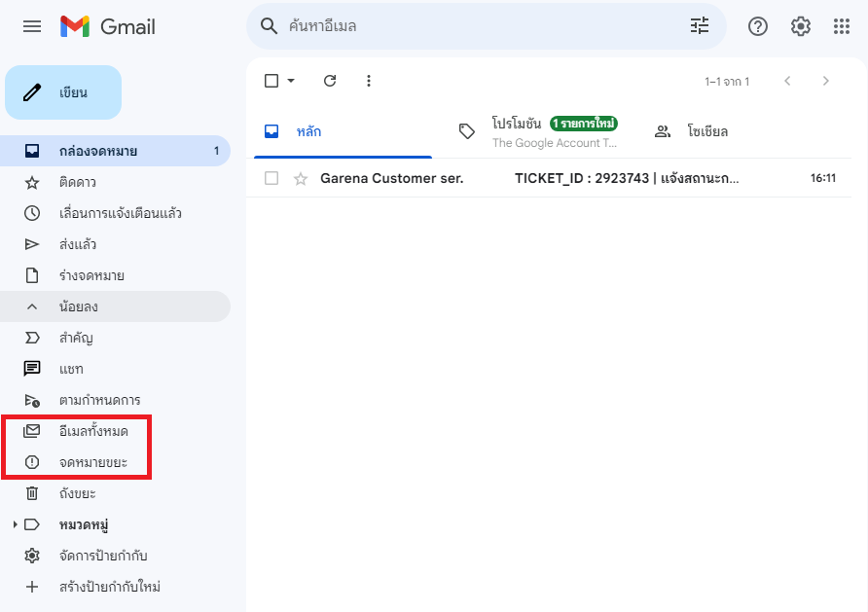Click the search magnifier icon
Viewport: 868px width, 612px height.
coord(269,26)
